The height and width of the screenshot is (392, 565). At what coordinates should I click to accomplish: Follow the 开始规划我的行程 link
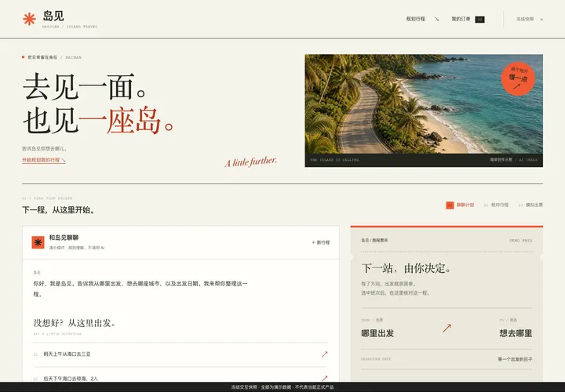coord(44,160)
